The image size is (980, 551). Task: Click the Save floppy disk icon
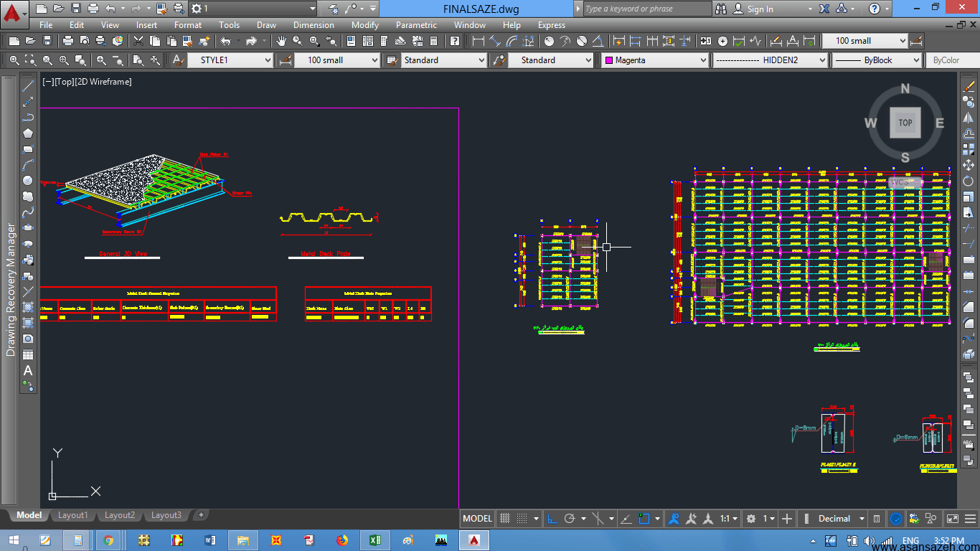(x=47, y=41)
